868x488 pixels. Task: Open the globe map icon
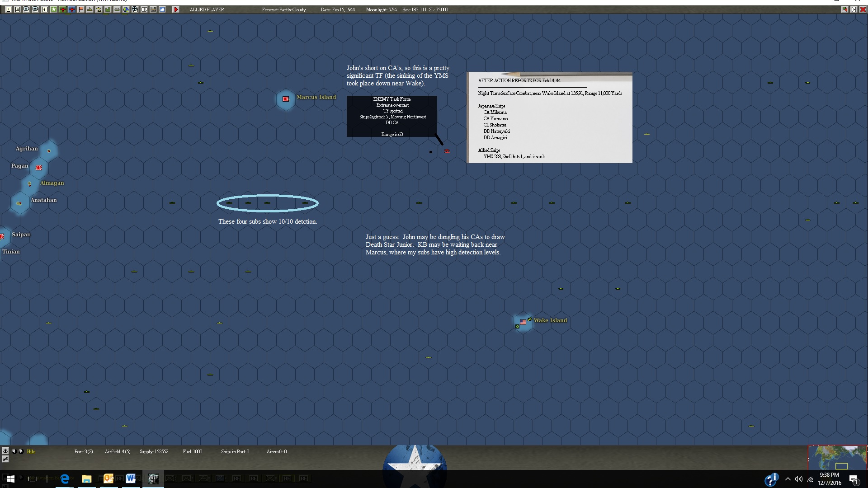click(x=126, y=9)
